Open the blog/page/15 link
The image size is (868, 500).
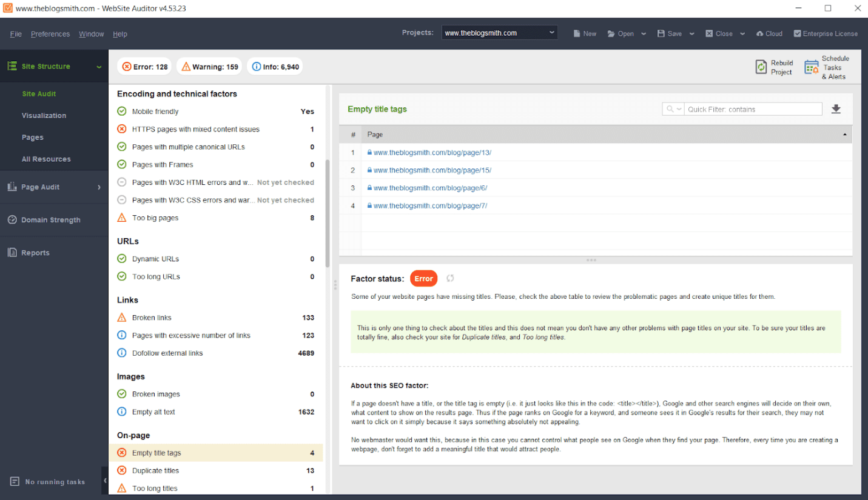(432, 170)
